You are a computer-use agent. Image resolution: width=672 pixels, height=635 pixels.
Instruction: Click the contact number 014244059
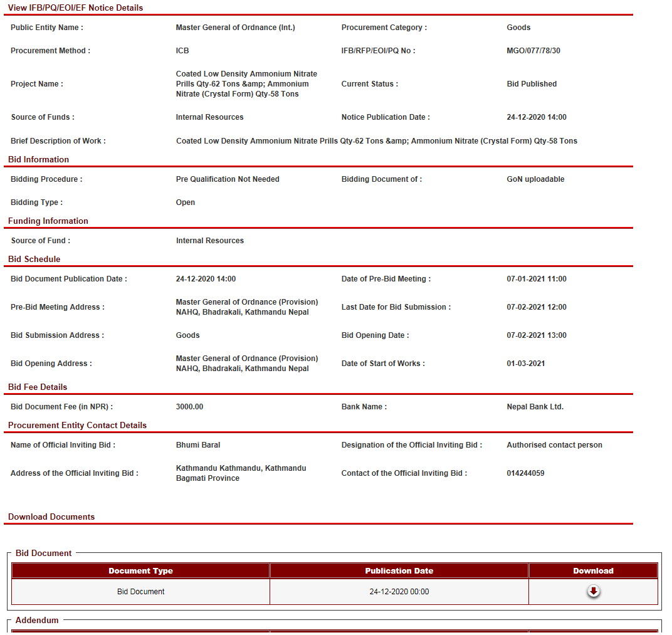[525, 473]
